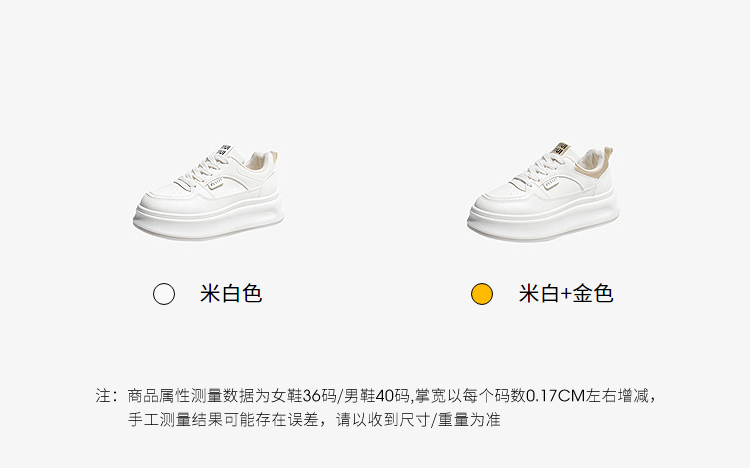Click the side logo tag on the left sneaker
The width and height of the screenshot is (750, 468).
pos(215,182)
